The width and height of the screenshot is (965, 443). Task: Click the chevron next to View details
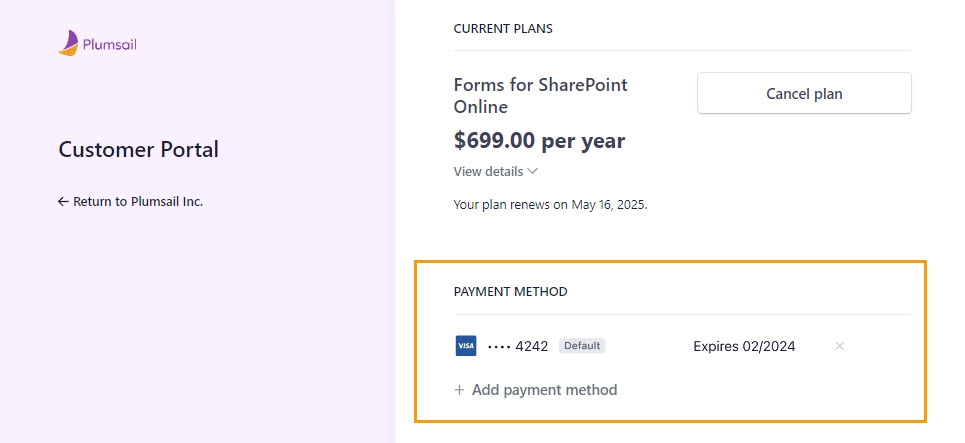point(533,172)
